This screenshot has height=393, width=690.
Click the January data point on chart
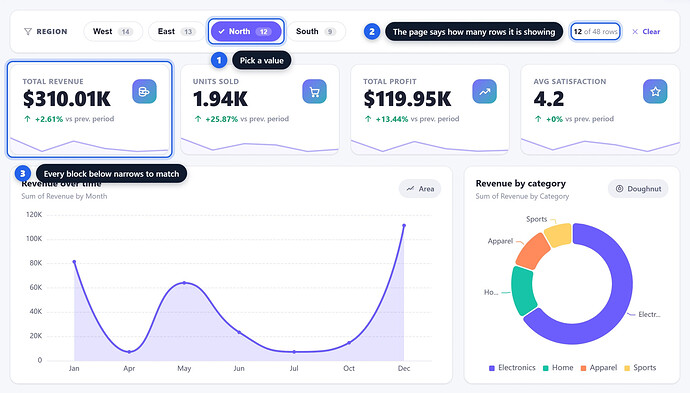(x=74, y=262)
